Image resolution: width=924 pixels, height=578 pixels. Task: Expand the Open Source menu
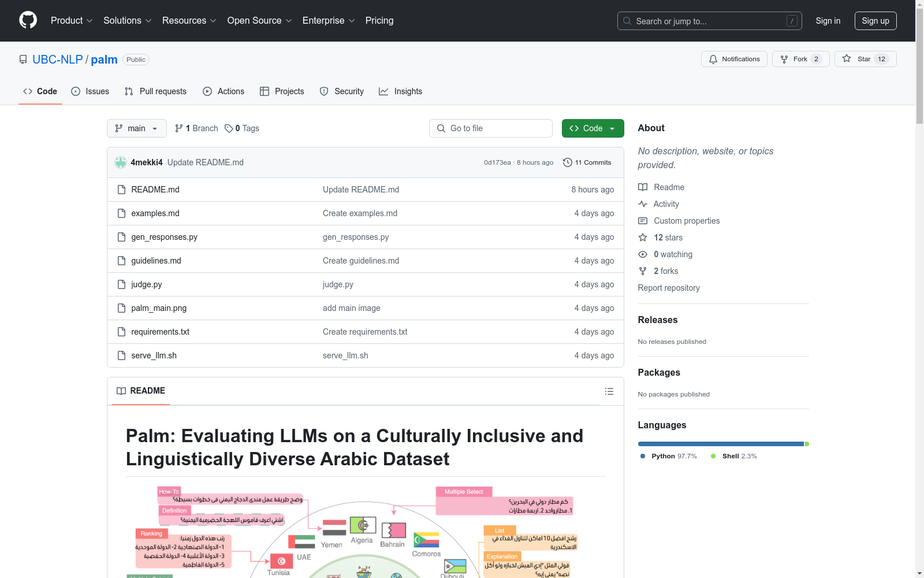pyautogui.click(x=260, y=20)
